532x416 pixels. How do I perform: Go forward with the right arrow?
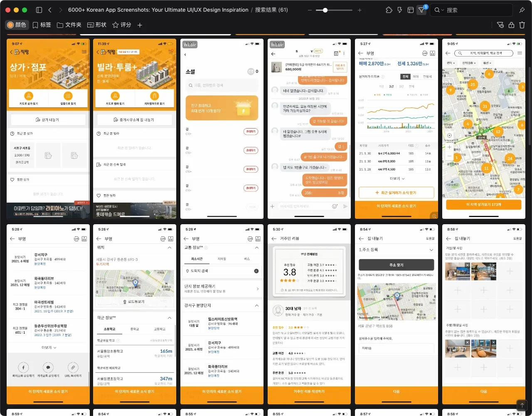click(61, 10)
